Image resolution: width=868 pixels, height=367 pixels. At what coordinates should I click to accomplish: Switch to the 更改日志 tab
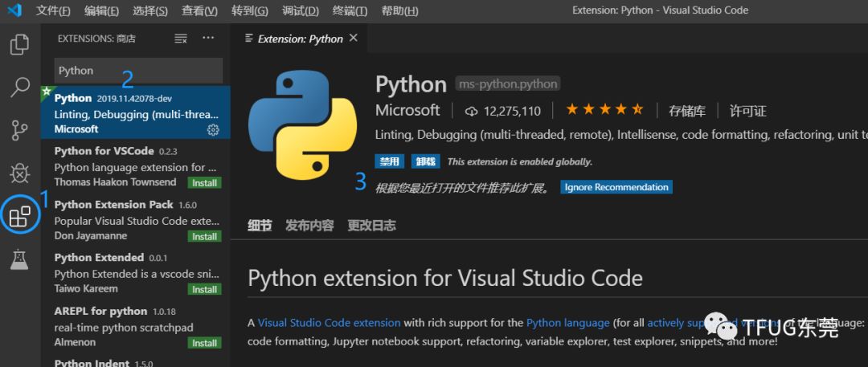pyautogui.click(x=371, y=226)
